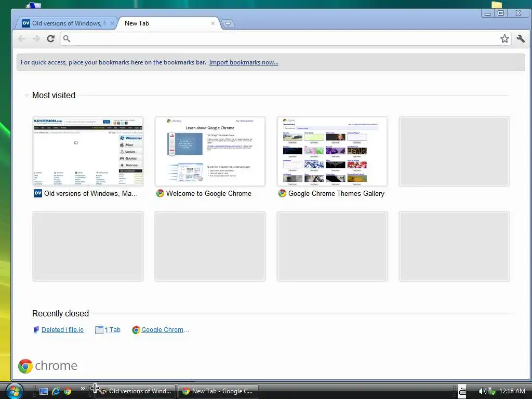532x399 pixels.
Task: Launch Chrome from the quick launch bar
Action: (x=68, y=391)
